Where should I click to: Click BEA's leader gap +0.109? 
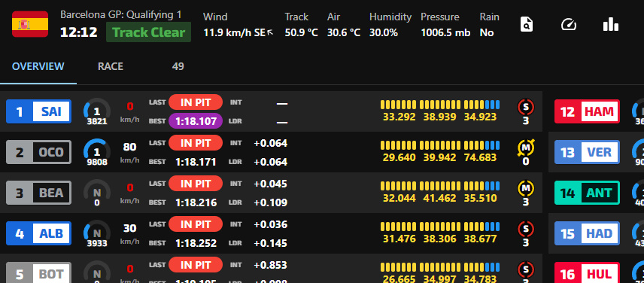[x=270, y=202]
